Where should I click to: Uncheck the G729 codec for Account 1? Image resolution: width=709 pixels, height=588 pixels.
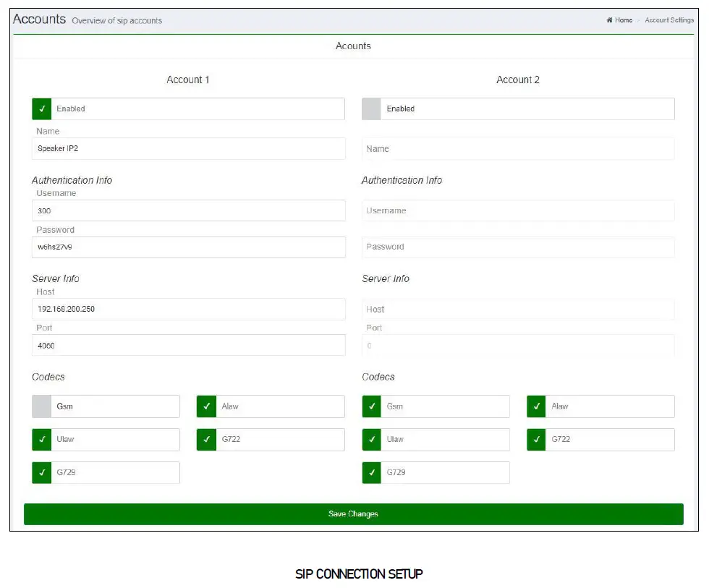coord(41,472)
